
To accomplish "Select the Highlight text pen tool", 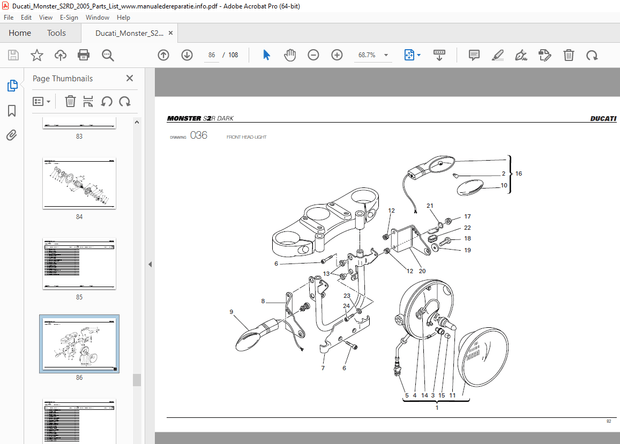I will pos(498,55).
